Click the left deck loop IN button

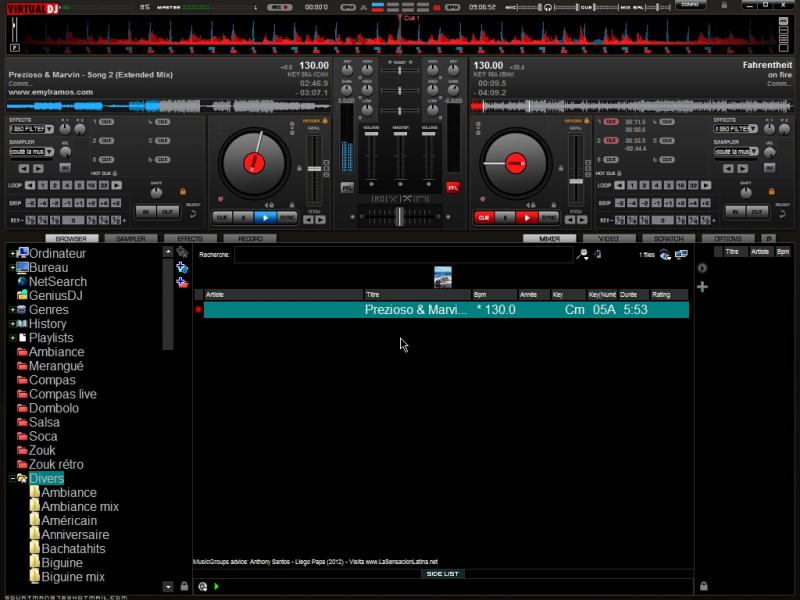click(x=145, y=212)
